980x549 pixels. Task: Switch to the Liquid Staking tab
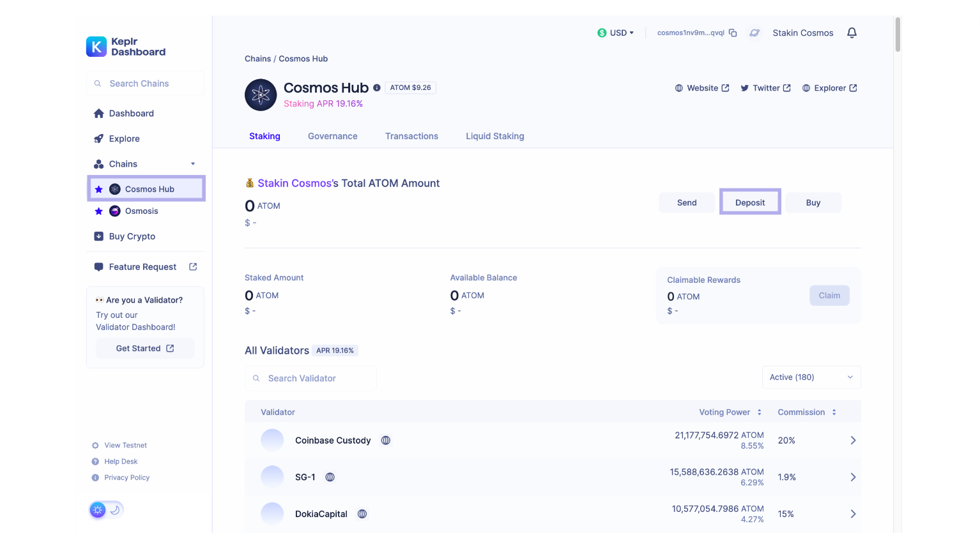point(495,136)
